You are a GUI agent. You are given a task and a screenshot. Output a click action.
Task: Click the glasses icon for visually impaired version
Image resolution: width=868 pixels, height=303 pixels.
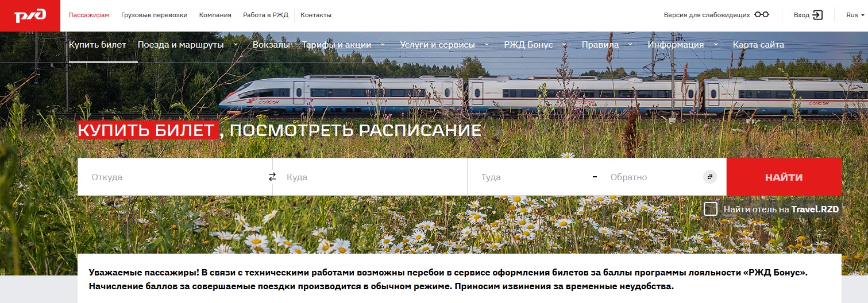(762, 15)
